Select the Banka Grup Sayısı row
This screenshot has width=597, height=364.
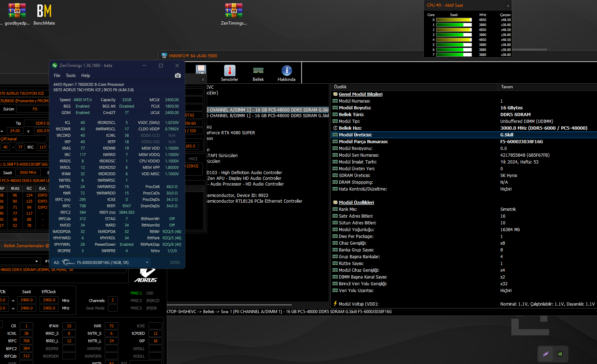pos(464,250)
